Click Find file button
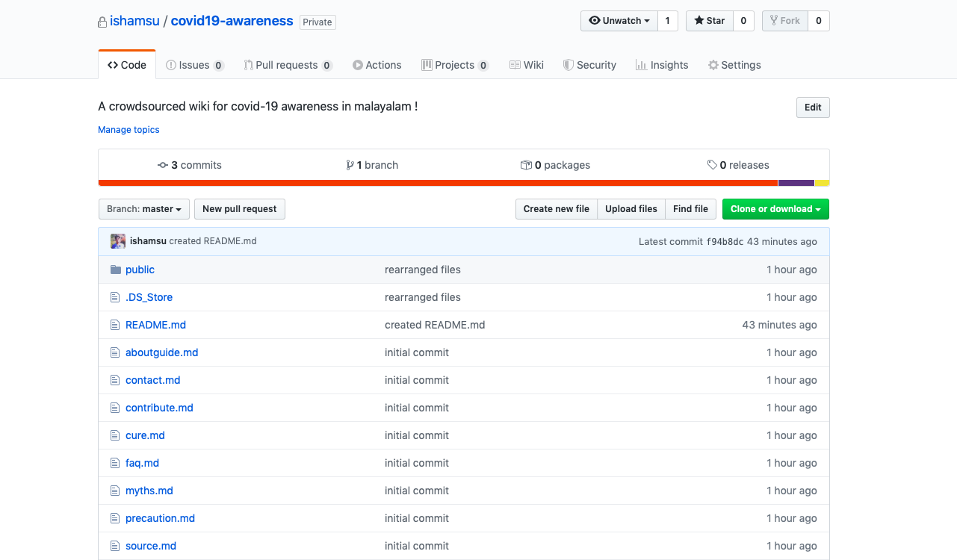 tap(690, 209)
